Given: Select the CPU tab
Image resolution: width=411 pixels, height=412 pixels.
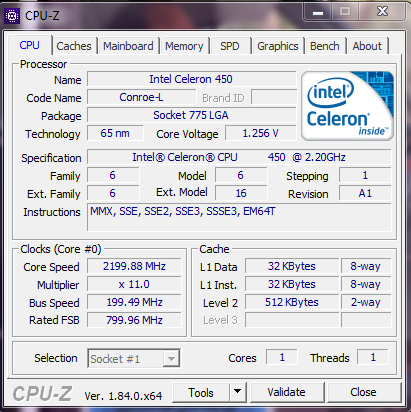Looking at the screenshot, I should pyautogui.click(x=29, y=45).
